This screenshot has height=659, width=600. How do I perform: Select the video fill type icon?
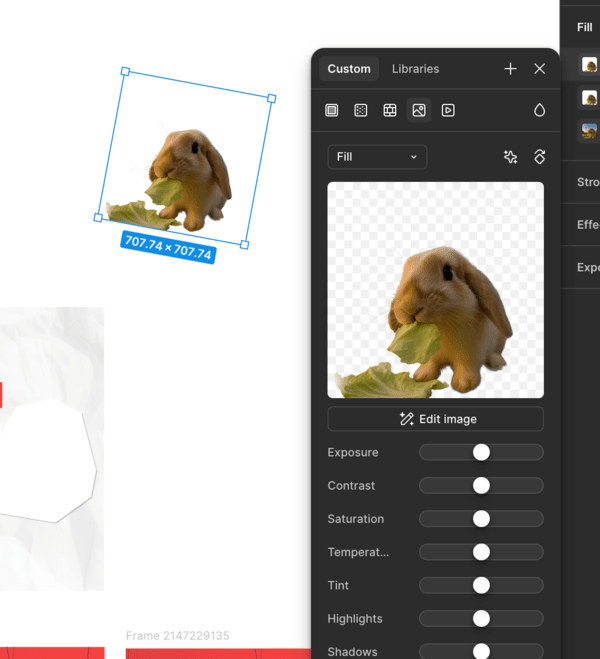click(x=448, y=110)
